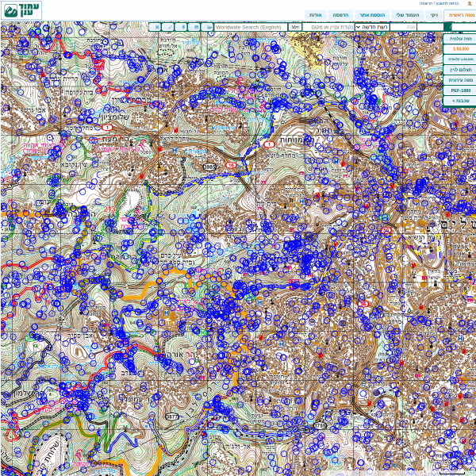
Task: Go to the הוספת אתר tab
Action: coord(372,15)
